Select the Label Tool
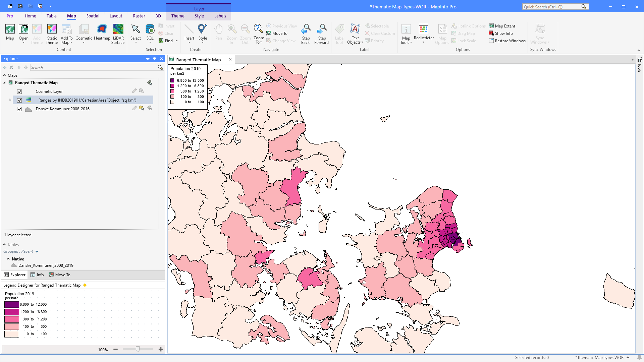This screenshot has height=362, width=644. coord(339,34)
